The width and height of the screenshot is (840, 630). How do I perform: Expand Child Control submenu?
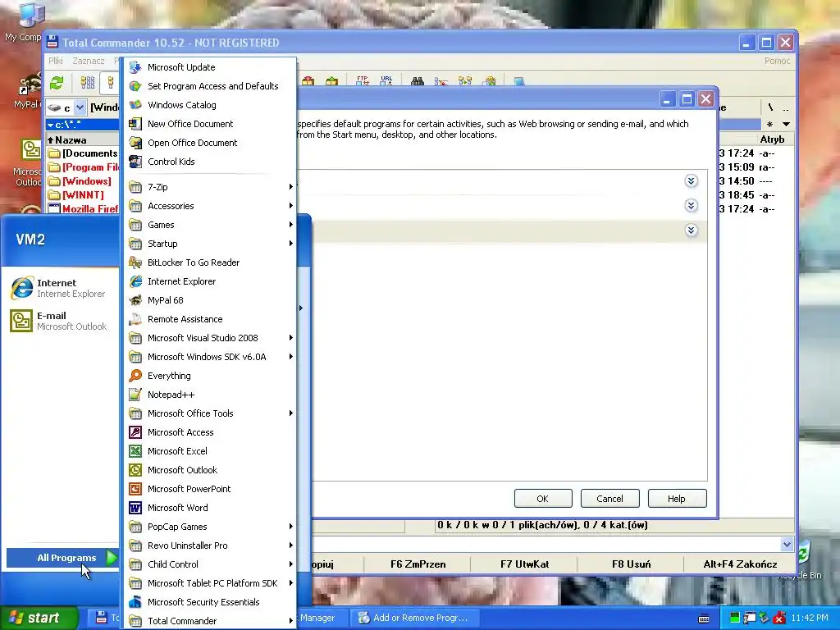[210, 564]
